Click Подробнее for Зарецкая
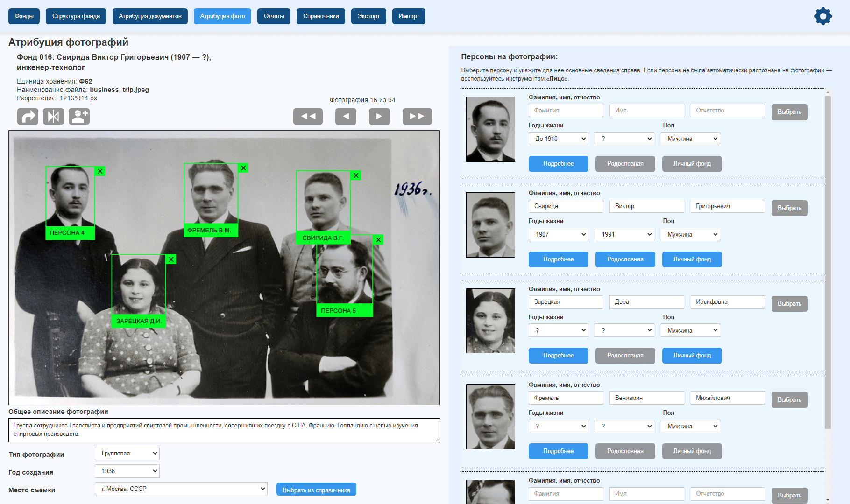The image size is (850, 504). tap(559, 356)
